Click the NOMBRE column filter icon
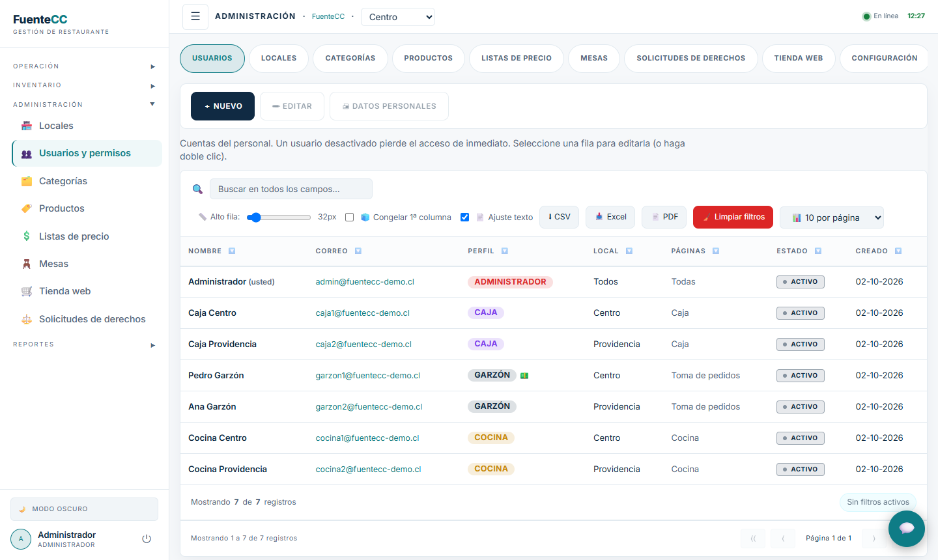The width and height of the screenshot is (938, 560). coord(232,251)
